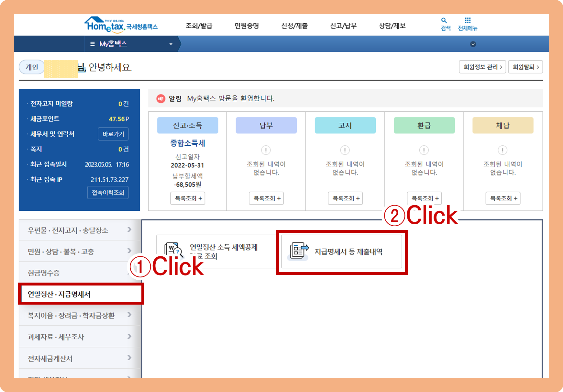Click 세금포인트 value 47.56P
563x392 pixels.
coord(119,119)
